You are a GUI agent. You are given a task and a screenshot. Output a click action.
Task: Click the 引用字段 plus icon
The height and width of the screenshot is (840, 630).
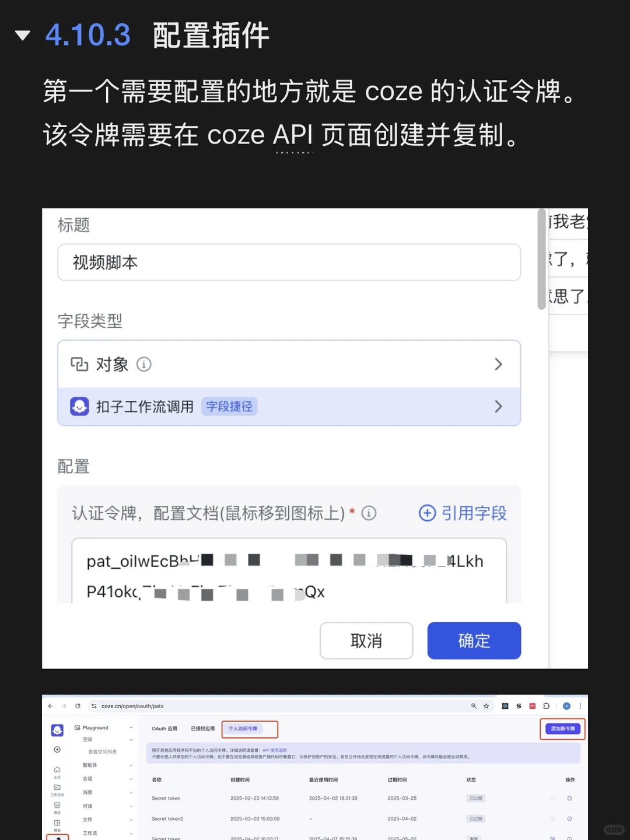(428, 513)
